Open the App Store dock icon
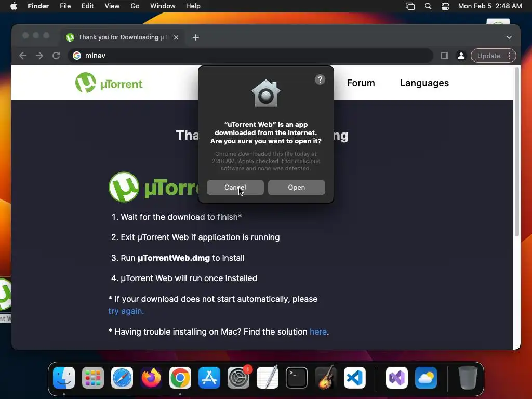The height and width of the screenshot is (399, 532). pos(209,378)
